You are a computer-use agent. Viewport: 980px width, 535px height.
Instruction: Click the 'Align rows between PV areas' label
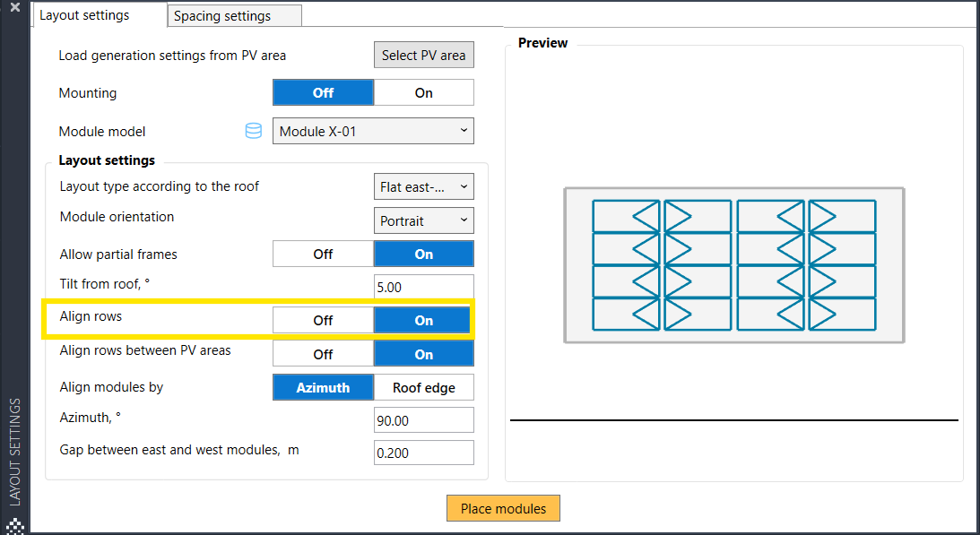[x=145, y=350]
